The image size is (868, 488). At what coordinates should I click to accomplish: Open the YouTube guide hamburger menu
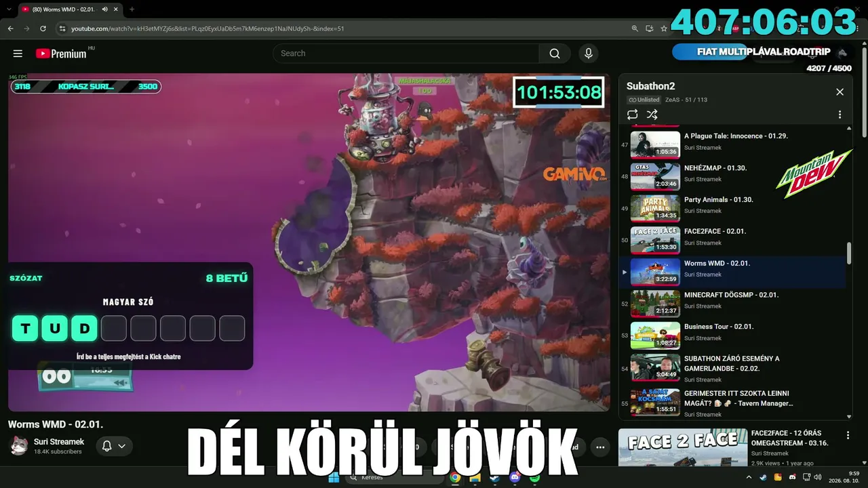tap(18, 54)
